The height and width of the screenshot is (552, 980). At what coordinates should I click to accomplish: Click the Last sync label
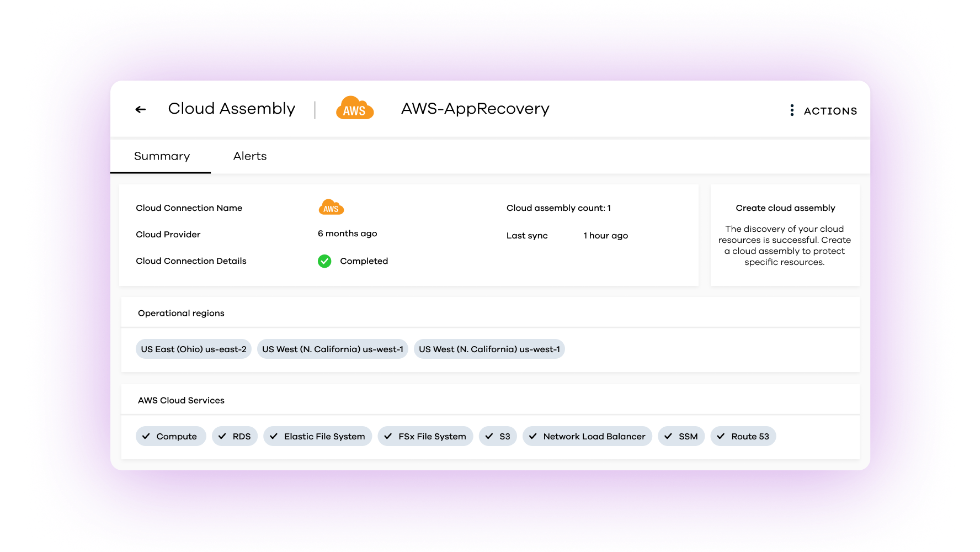(527, 236)
